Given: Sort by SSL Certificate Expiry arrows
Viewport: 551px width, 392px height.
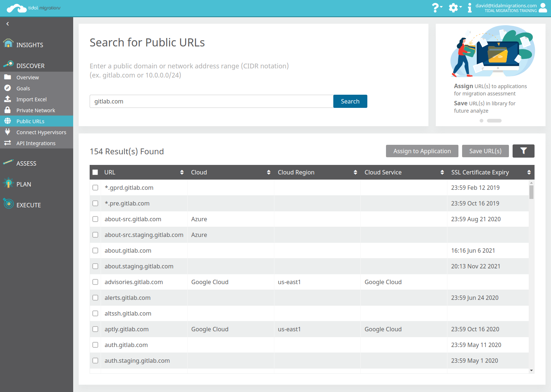Looking at the screenshot, I should pyautogui.click(x=529, y=172).
